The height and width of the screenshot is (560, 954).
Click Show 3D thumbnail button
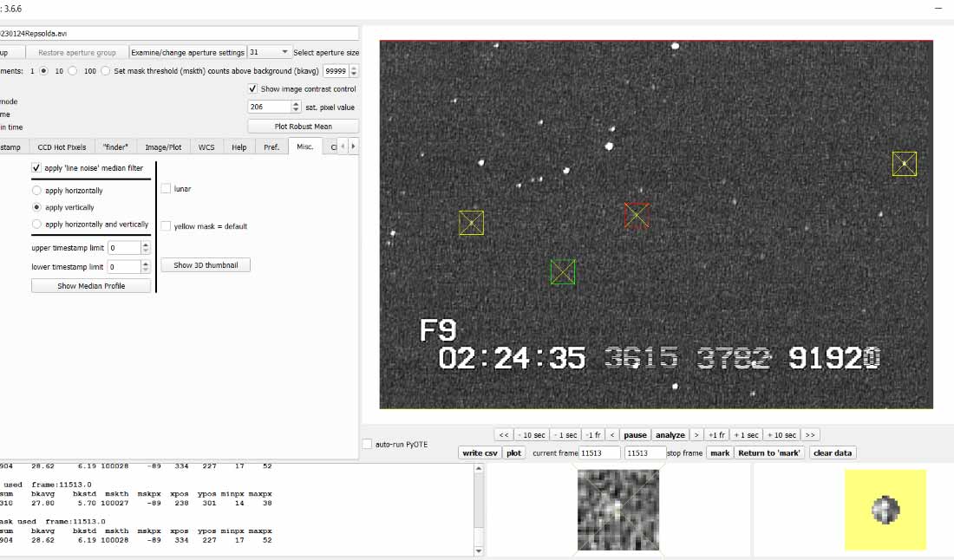[206, 265]
